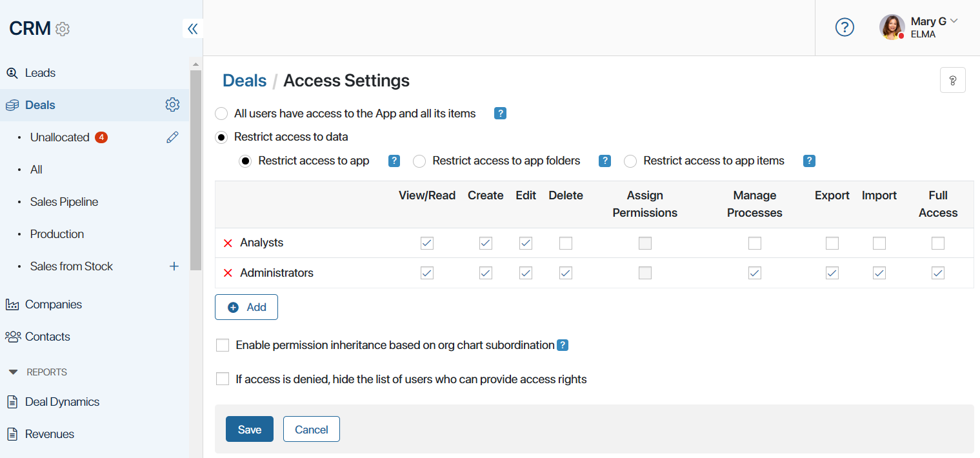Toggle Administrators Create checkbox

click(x=486, y=273)
